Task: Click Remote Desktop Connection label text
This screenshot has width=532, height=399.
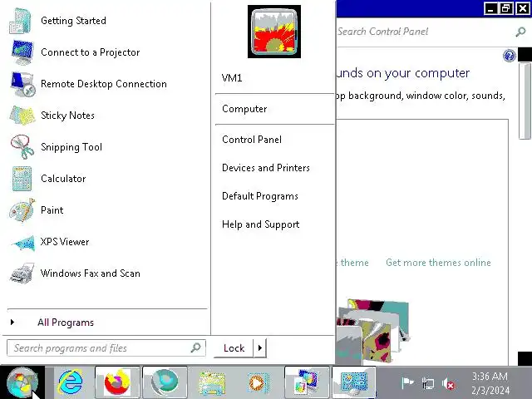Action: tap(103, 84)
